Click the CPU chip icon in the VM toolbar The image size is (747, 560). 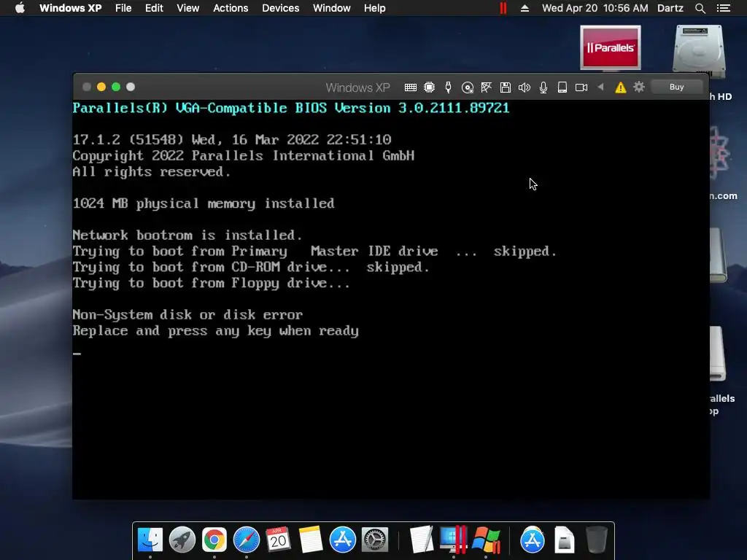pos(429,87)
